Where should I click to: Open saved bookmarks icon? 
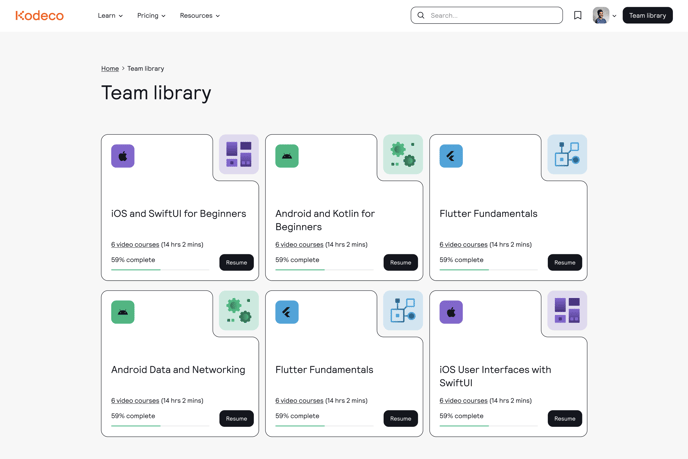(x=578, y=15)
